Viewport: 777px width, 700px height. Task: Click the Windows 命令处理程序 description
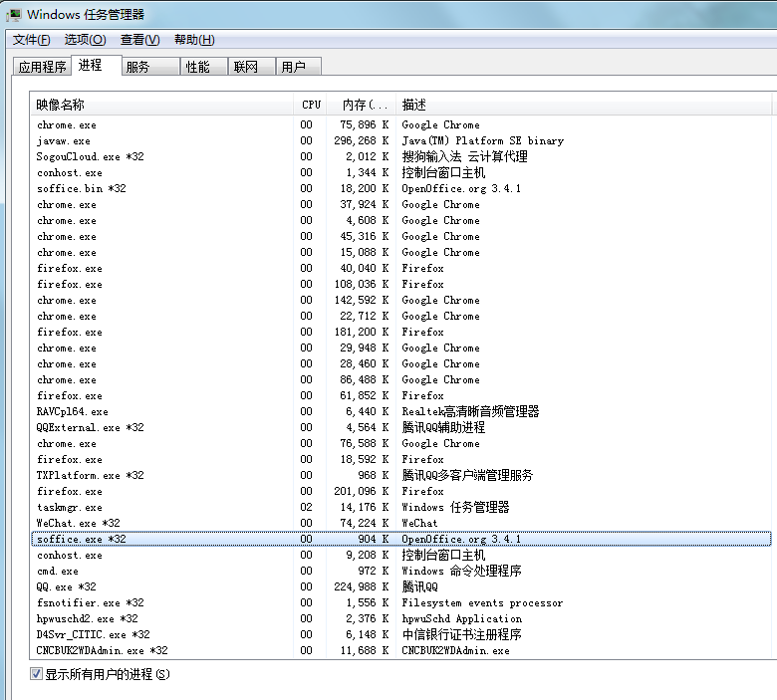461,571
